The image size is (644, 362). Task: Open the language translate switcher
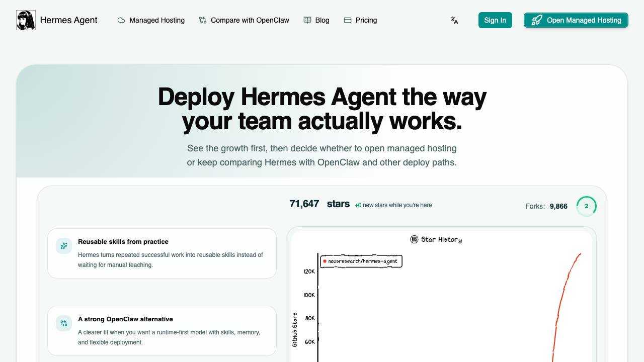[454, 20]
